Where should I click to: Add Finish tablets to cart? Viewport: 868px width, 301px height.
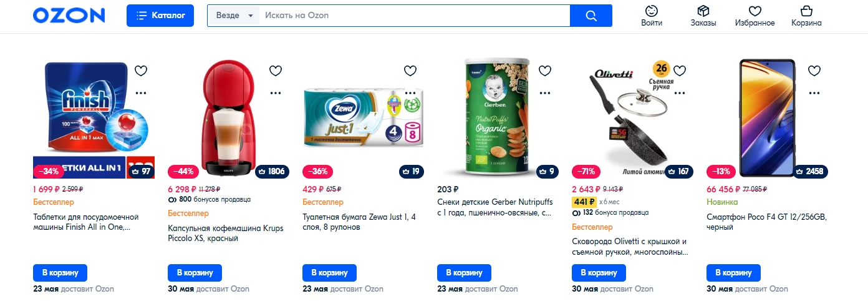coord(60,273)
